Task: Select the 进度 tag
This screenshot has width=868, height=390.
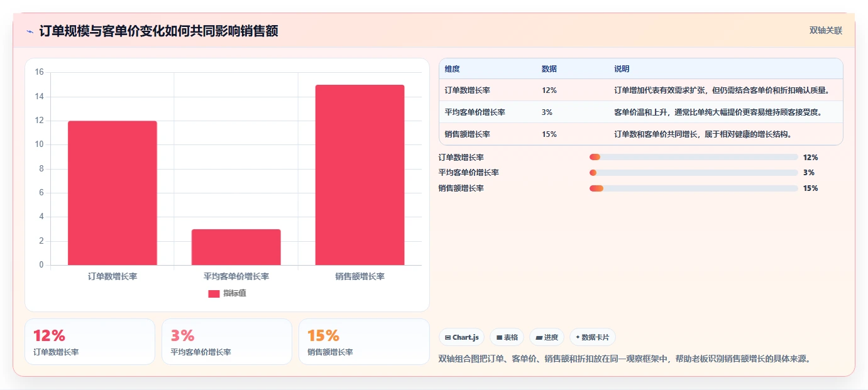Action: click(547, 337)
